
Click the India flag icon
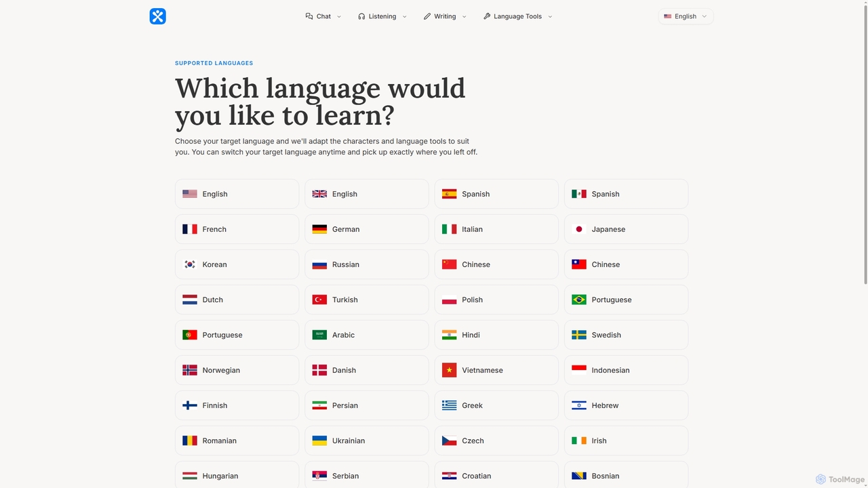(449, 335)
